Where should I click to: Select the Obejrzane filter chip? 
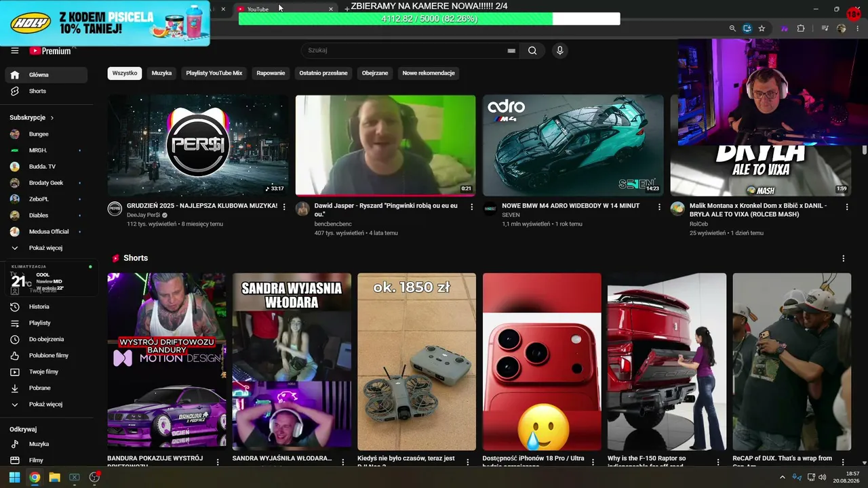point(375,73)
